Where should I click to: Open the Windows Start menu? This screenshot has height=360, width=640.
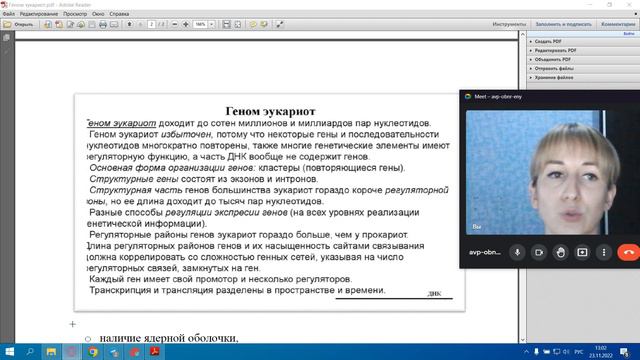(x=9, y=352)
